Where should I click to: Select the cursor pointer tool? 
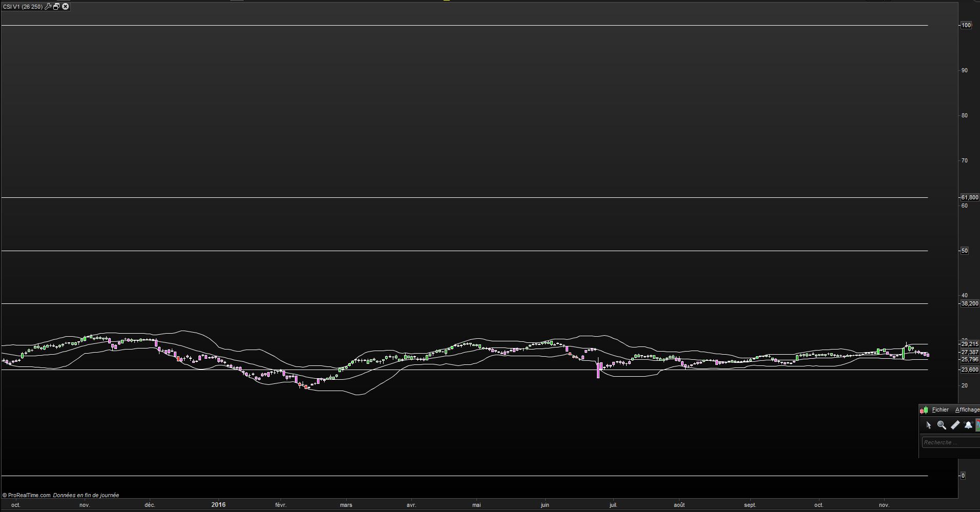point(928,425)
